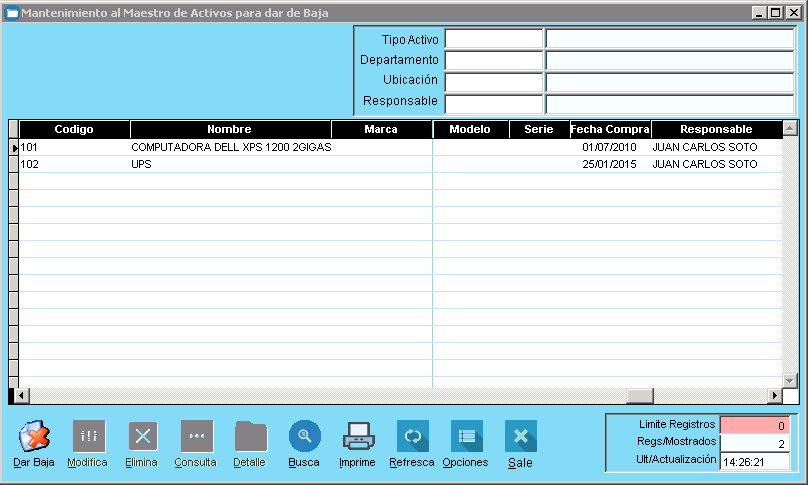Click the Elimina delete icon

[142, 436]
